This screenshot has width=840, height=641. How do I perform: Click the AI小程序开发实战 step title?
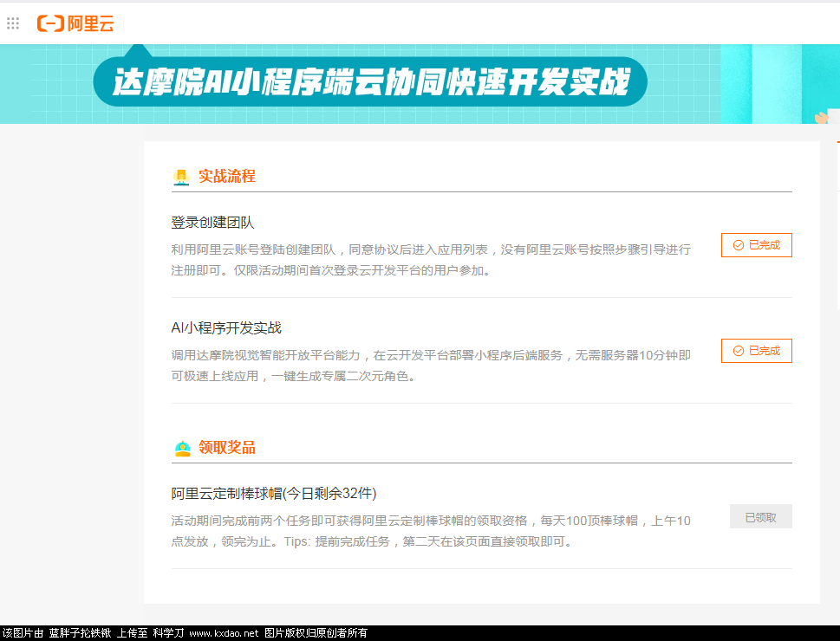[226, 327]
